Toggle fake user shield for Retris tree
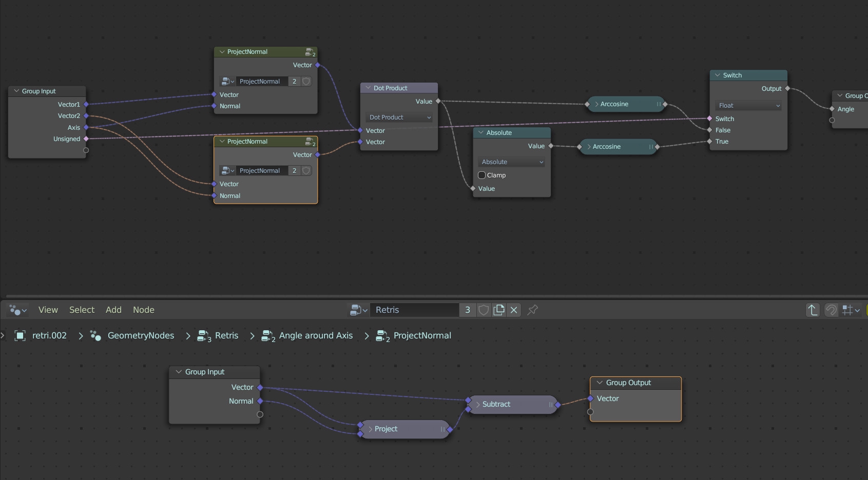 pyautogui.click(x=484, y=310)
